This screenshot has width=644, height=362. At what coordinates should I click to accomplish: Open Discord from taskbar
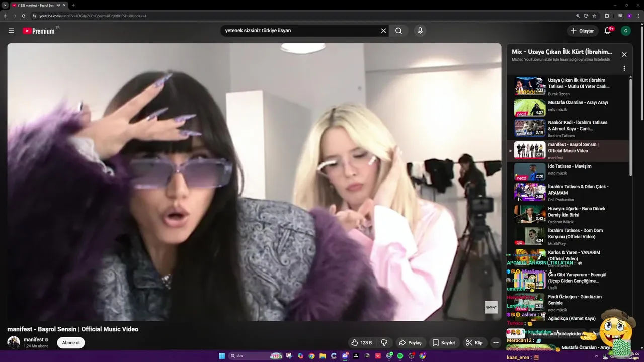tap(345, 356)
